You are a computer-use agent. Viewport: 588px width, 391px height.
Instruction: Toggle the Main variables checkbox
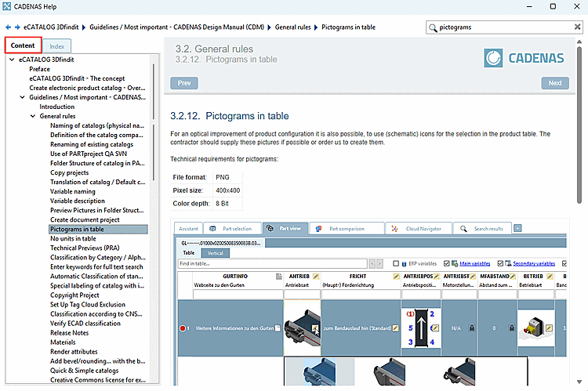click(447, 264)
